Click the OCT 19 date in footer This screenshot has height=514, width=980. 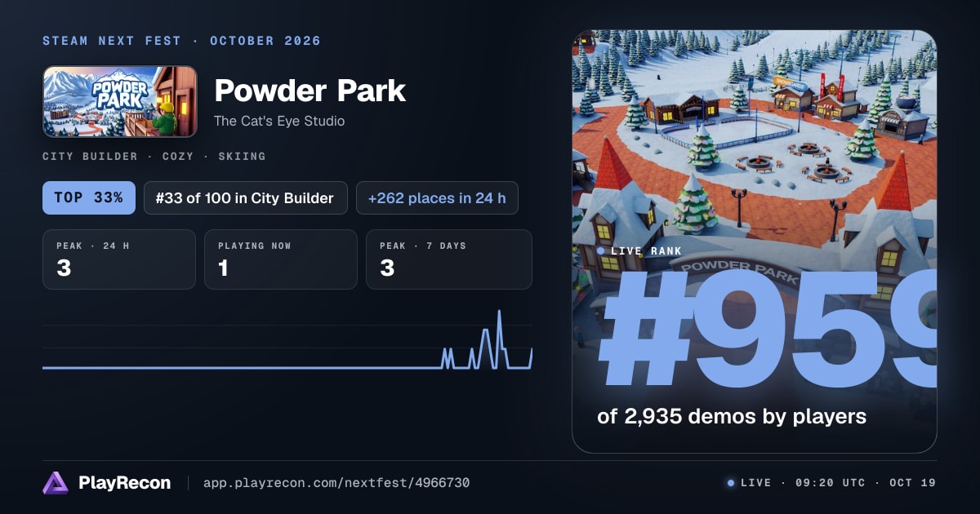(x=911, y=483)
